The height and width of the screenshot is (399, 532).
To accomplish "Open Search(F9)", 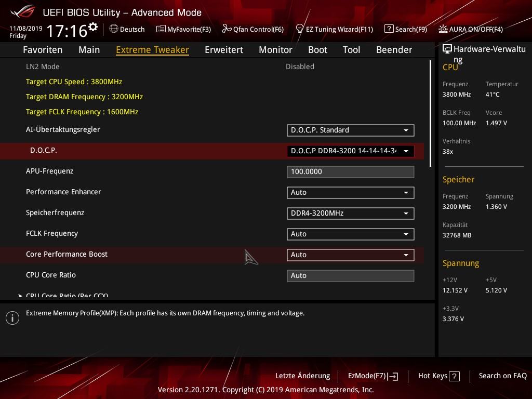I will coord(406,29).
